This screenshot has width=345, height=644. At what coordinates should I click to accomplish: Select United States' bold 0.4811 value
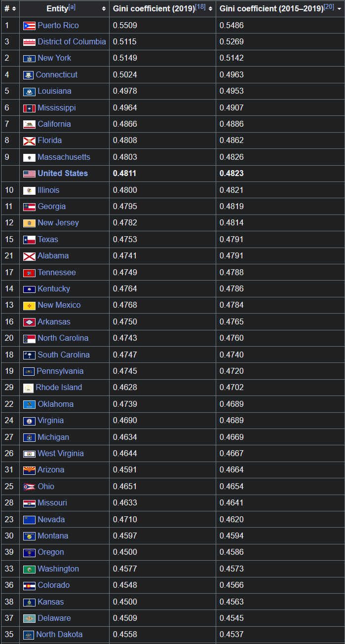pyautogui.click(x=124, y=174)
